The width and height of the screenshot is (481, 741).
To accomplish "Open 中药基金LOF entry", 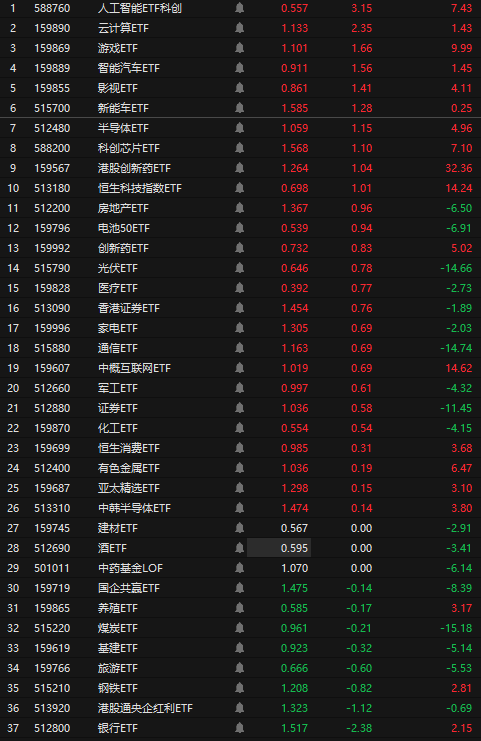I will [x=130, y=568].
